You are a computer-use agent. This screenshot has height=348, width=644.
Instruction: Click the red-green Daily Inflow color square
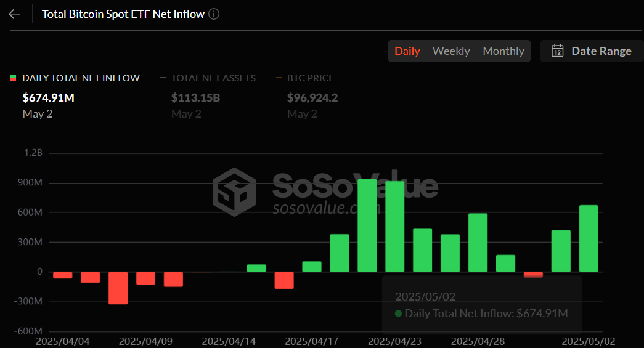pos(13,78)
